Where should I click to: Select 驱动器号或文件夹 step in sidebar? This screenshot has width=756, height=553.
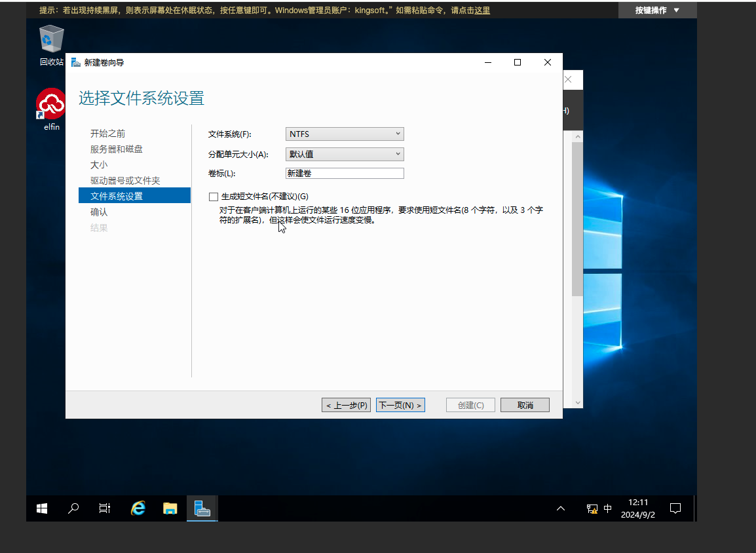(x=125, y=181)
